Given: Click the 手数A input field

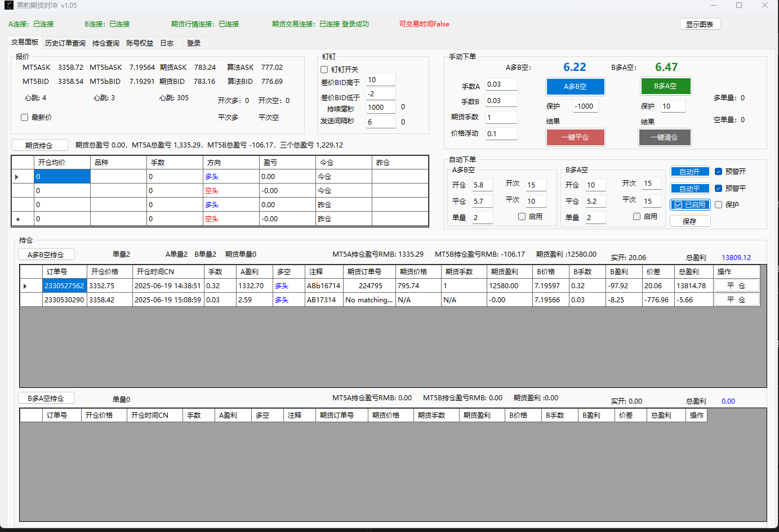Looking at the screenshot, I should (501, 84).
